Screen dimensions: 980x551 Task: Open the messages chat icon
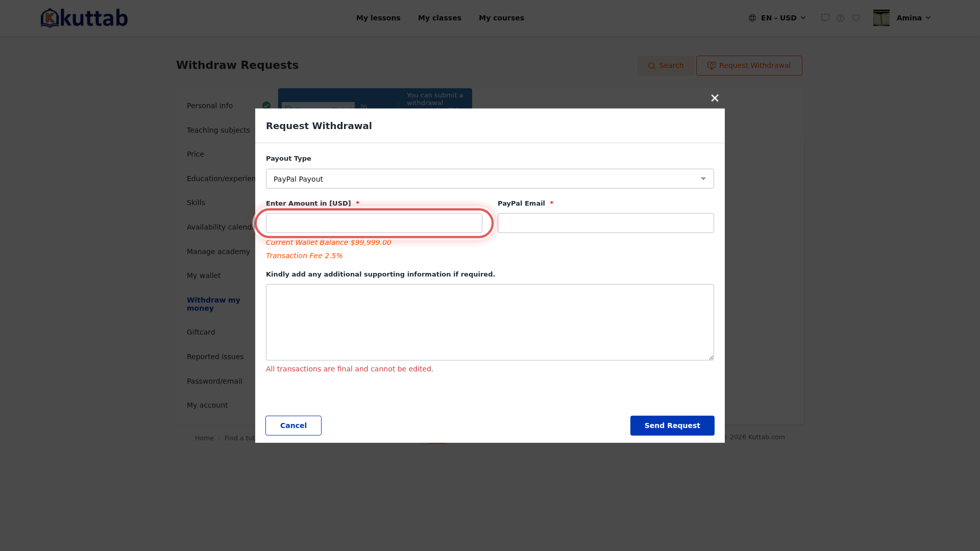pyautogui.click(x=825, y=18)
